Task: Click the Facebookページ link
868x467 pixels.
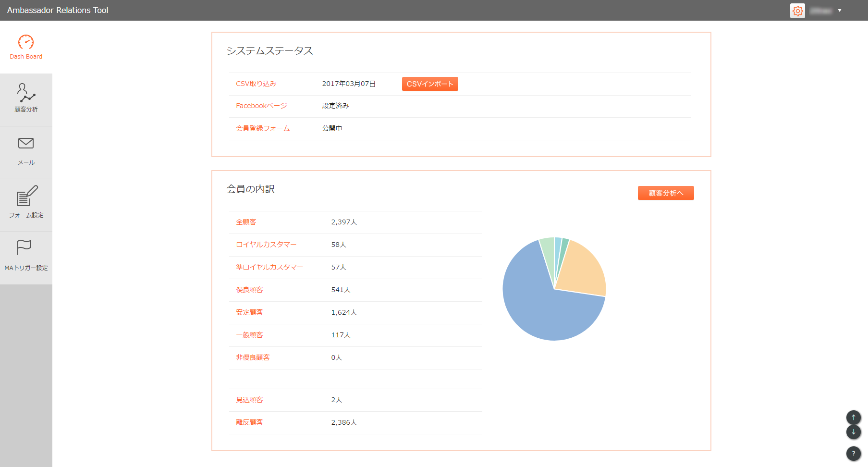Action: [x=261, y=106]
